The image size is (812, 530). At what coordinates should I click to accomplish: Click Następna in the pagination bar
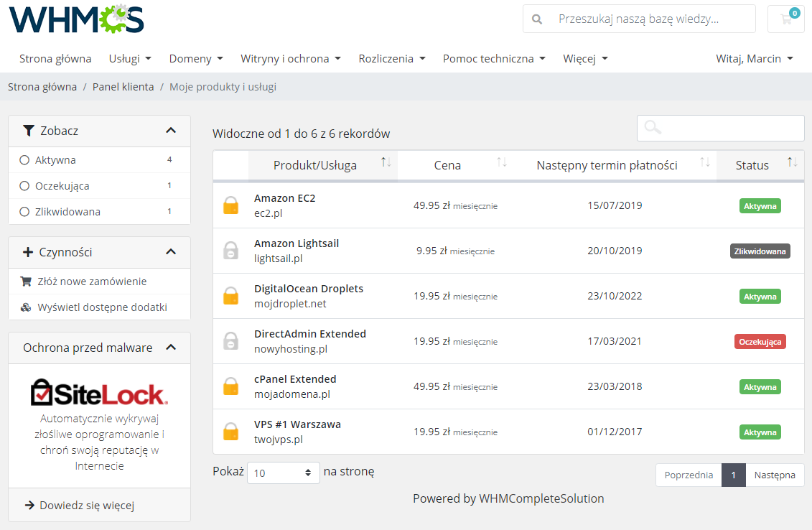point(775,475)
